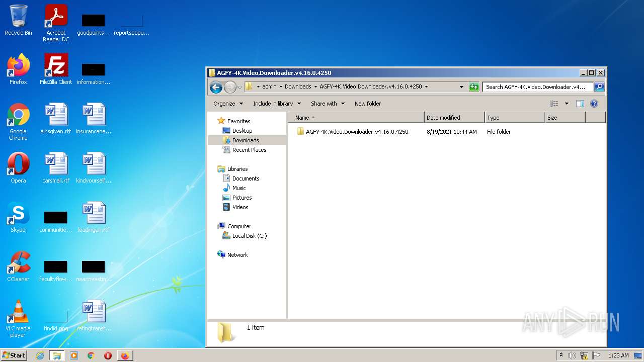The image size is (644, 362).
Task: Click the admin breadcrumb in address bar
Action: point(269,86)
